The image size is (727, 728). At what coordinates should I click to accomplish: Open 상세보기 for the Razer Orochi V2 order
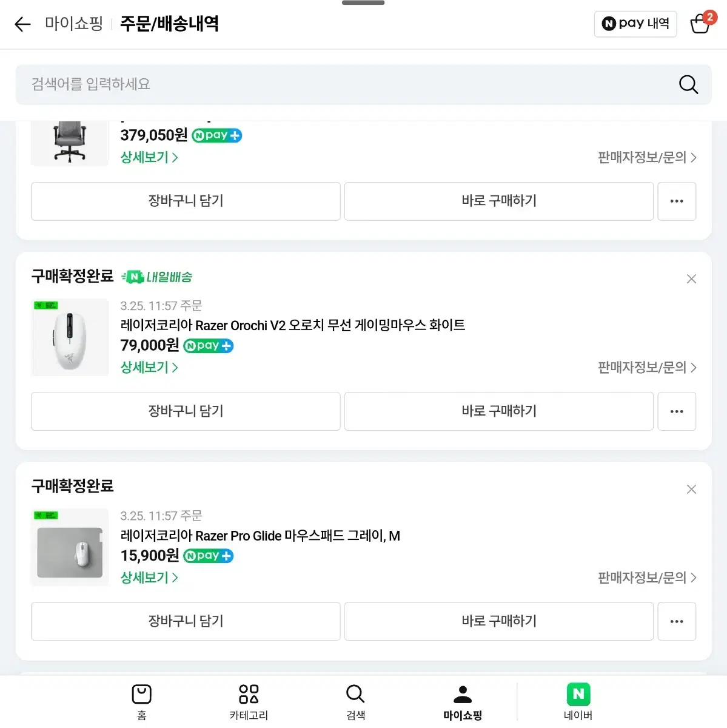(x=149, y=367)
